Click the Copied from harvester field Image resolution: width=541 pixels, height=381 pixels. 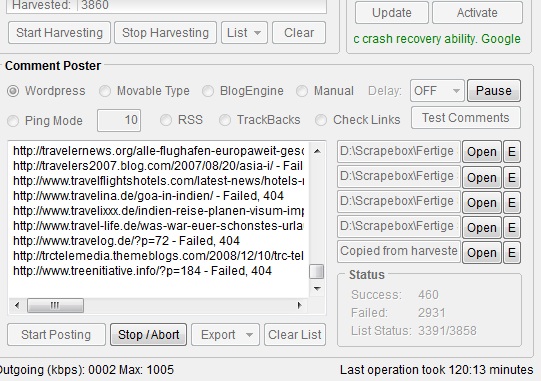[x=399, y=251]
